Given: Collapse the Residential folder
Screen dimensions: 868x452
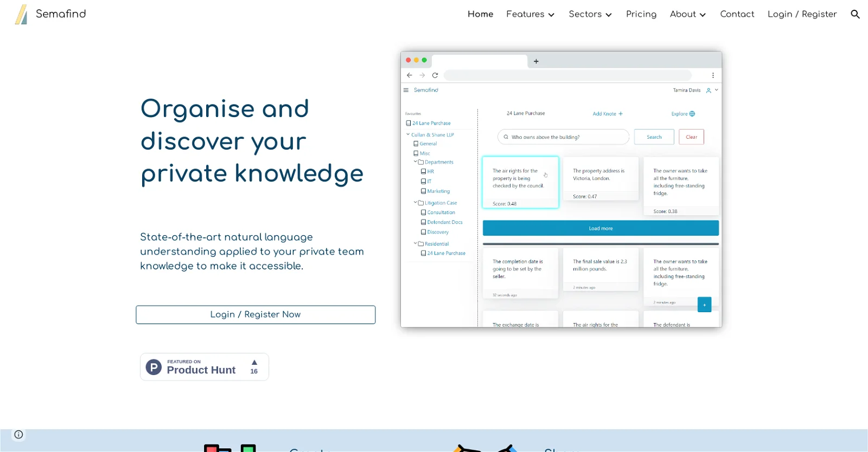Looking at the screenshot, I should [x=416, y=244].
